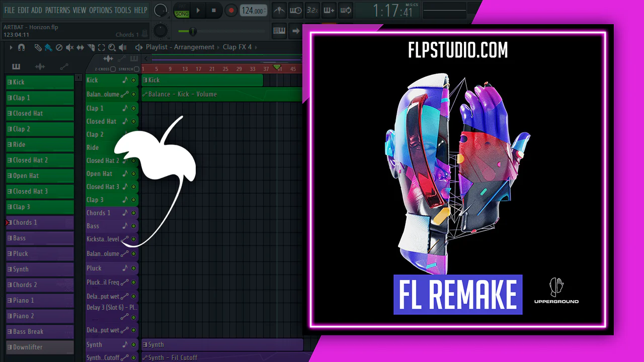Select the Playback speaker tool
Screen dimensions: 644x362
(x=122, y=47)
